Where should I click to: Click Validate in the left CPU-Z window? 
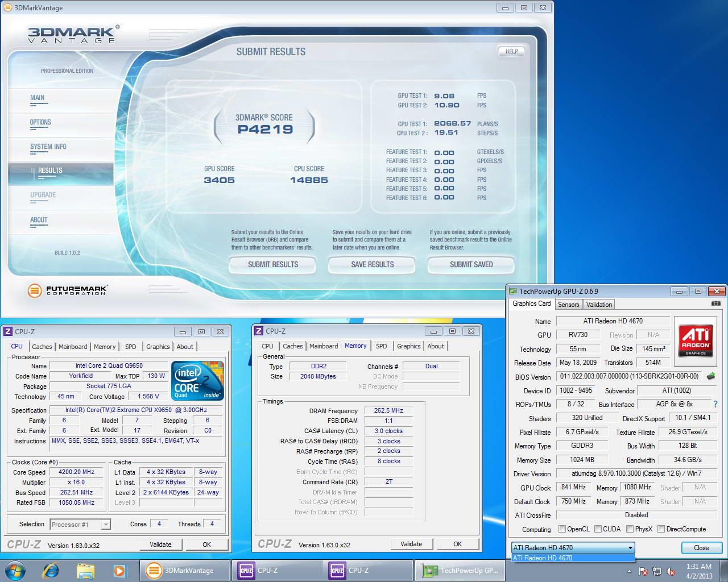[160, 544]
